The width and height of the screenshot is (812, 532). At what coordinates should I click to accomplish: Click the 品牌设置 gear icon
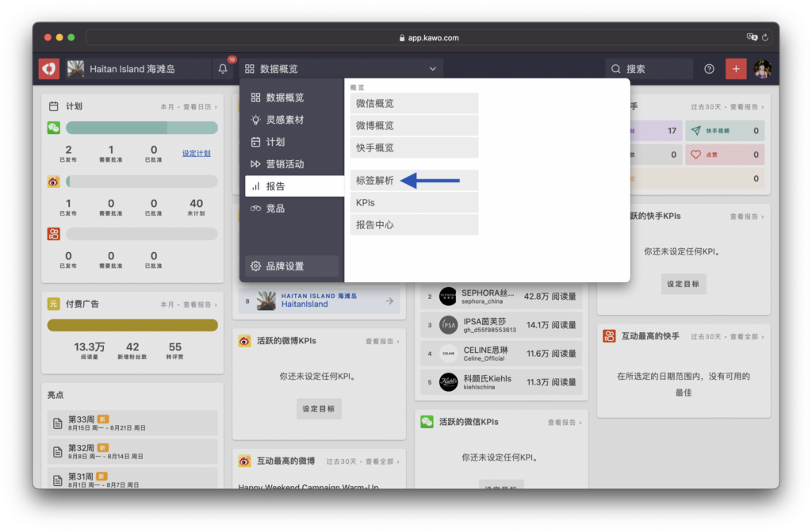(255, 266)
